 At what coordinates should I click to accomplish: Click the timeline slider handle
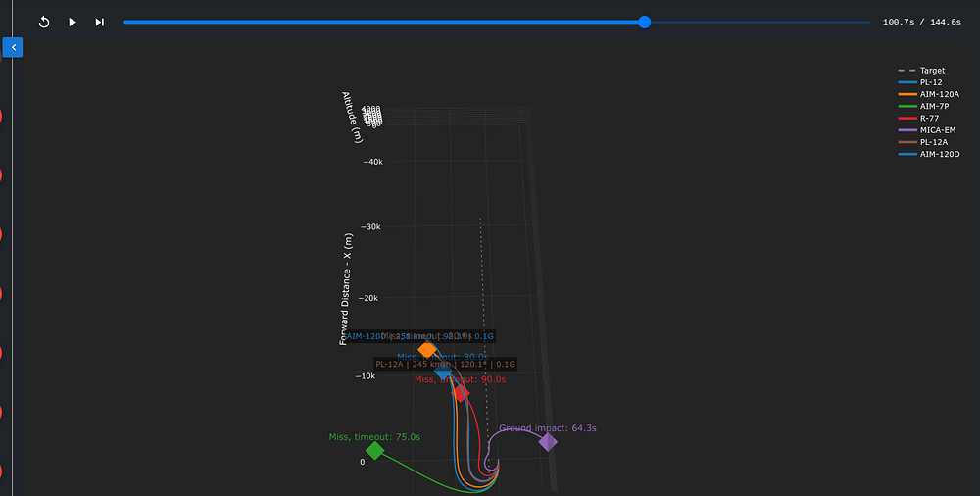point(645,22)
